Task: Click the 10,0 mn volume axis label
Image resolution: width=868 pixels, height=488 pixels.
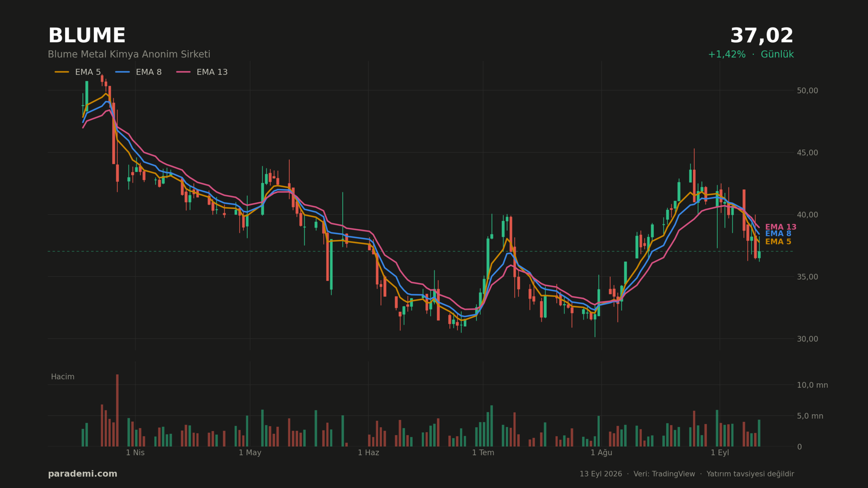Action: coord(812,385)
